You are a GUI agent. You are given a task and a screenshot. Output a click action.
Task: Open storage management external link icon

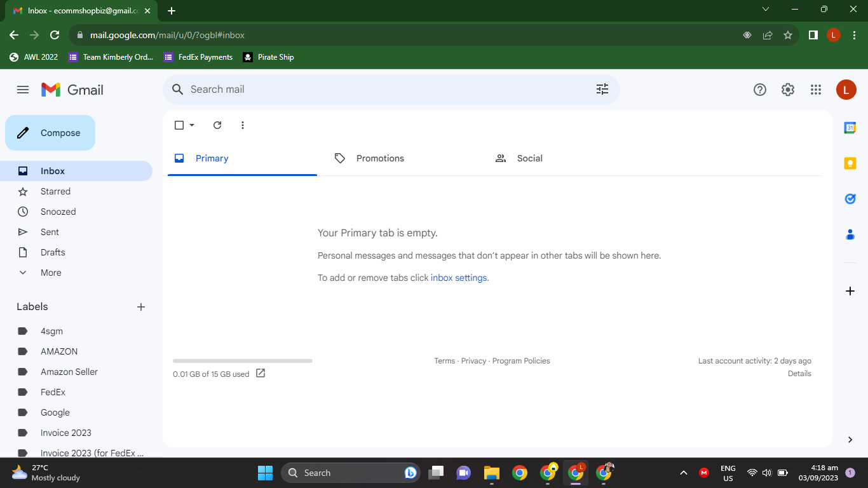point(261,374)
